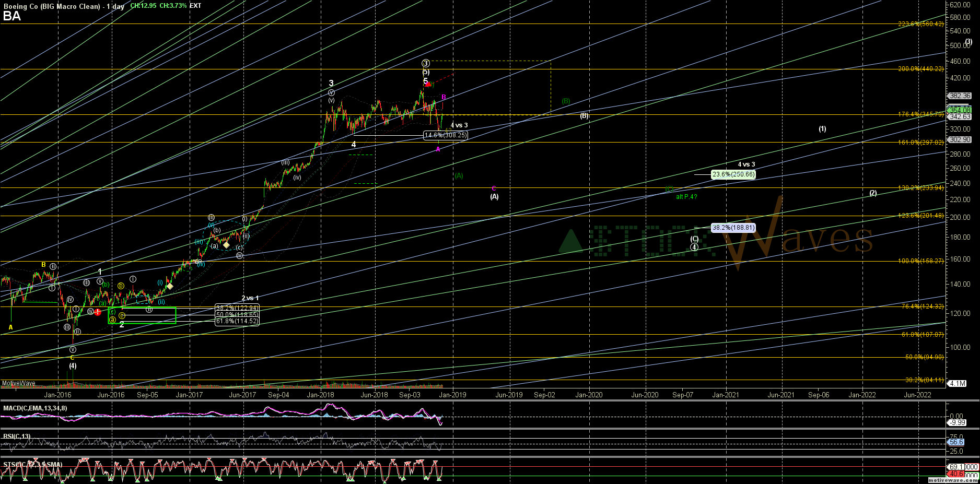Click the (3) wave label at top right
980x484 pixels.
tap(969, 42)
